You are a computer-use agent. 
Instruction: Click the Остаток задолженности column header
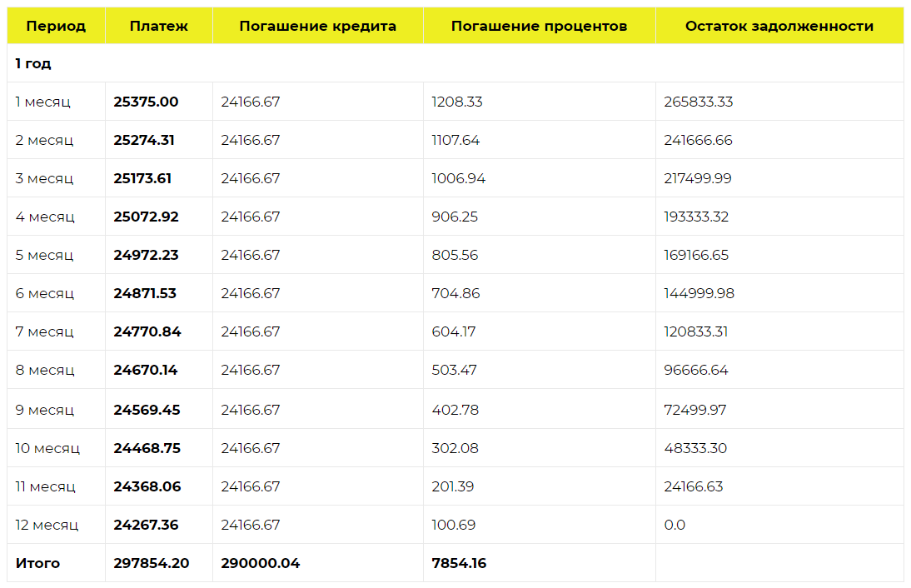coord(779,26)
